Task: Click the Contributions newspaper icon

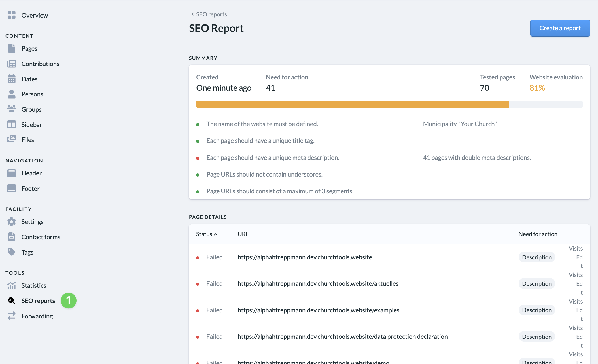Action: coord(12,64)
